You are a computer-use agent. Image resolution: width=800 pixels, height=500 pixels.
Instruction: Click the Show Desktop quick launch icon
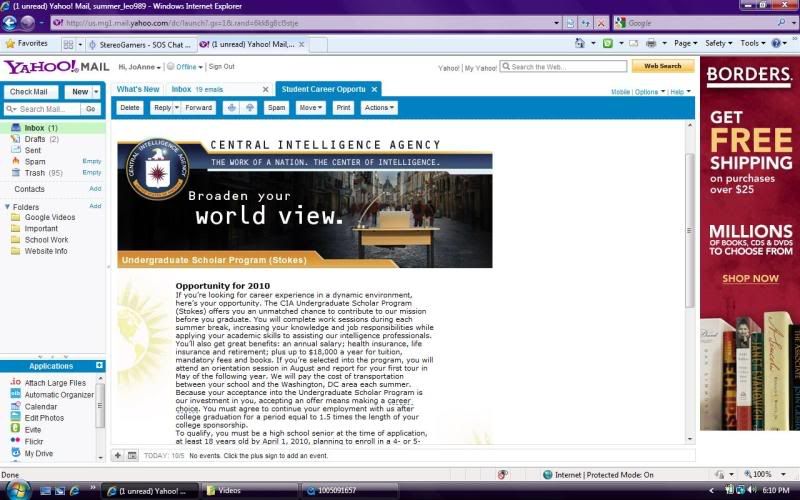pyautogui.click(x=45, y=491)
